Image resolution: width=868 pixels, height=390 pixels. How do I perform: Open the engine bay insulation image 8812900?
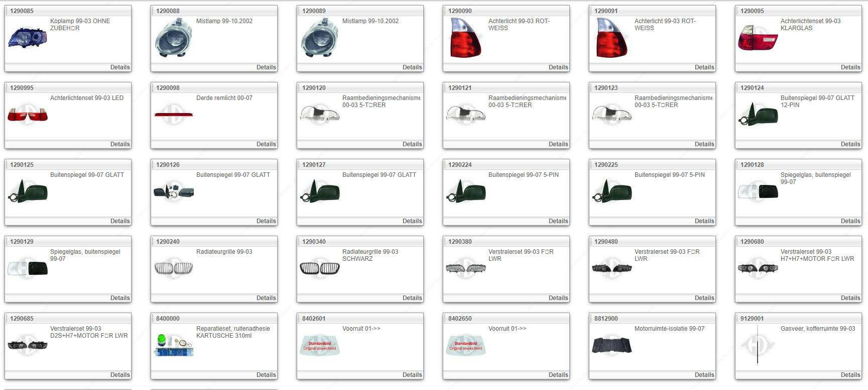[611, 345]
